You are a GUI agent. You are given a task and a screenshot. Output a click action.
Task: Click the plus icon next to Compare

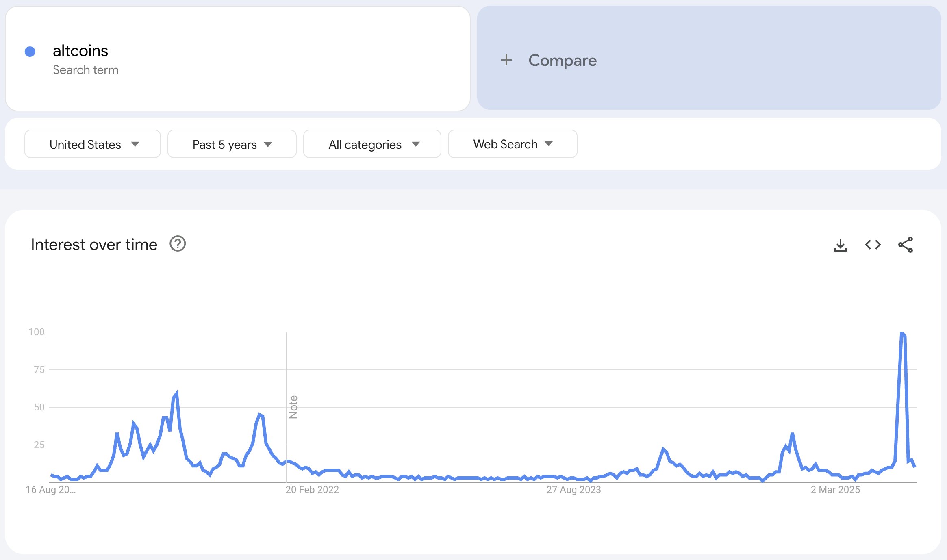point(506,60)
